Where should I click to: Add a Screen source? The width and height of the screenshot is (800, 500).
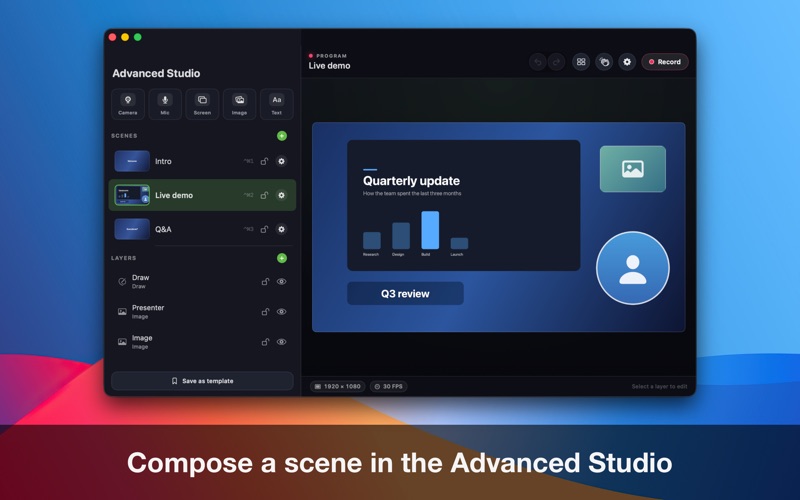202,104
